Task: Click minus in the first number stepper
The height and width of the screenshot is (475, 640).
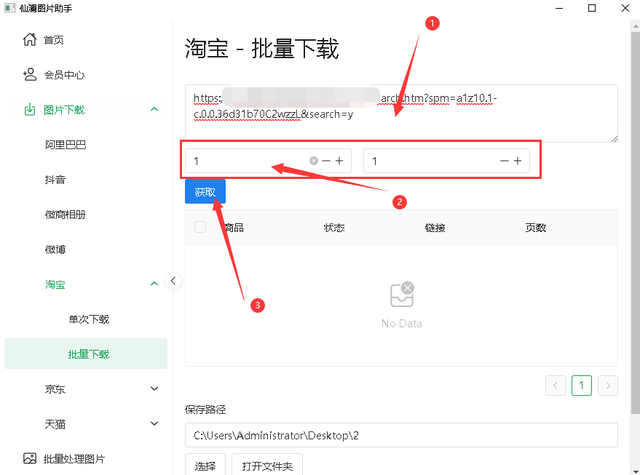Action: [326, 161]
